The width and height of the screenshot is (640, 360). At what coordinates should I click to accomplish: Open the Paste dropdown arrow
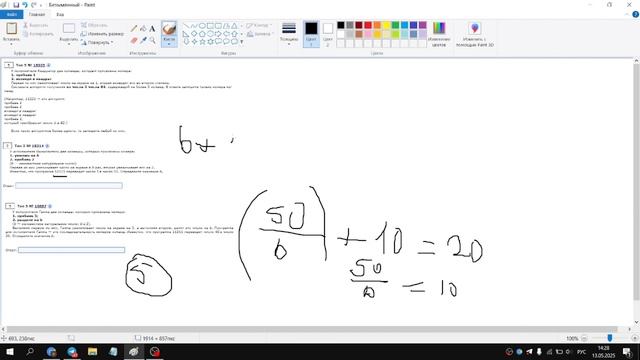click(11, 44)
